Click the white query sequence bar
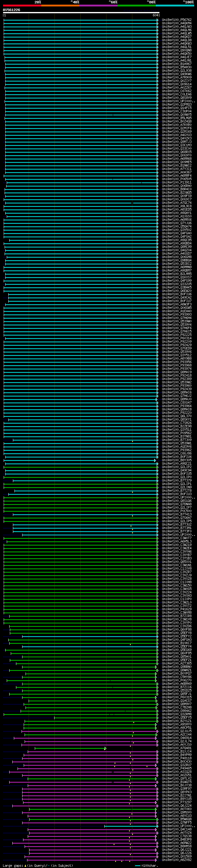 pyautogui.click(x=81, y=12)
